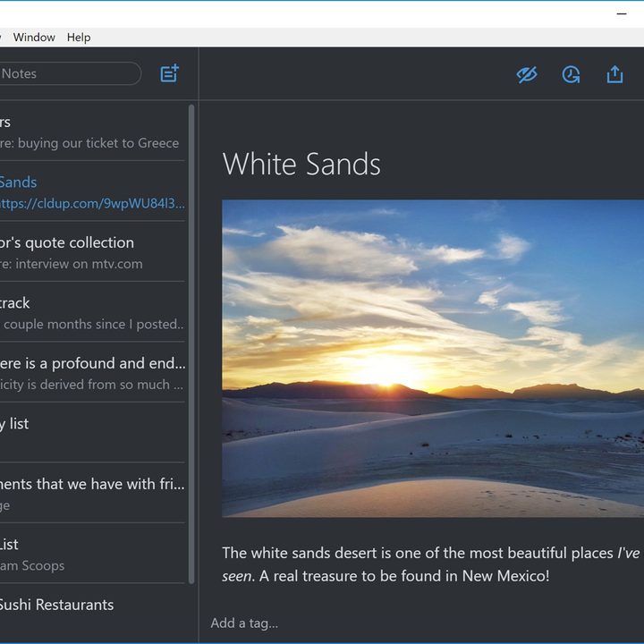Viewport: 644px width, 644px height.
Task: Open the note mentioning couple months since posted
Action: coord(92,312)
